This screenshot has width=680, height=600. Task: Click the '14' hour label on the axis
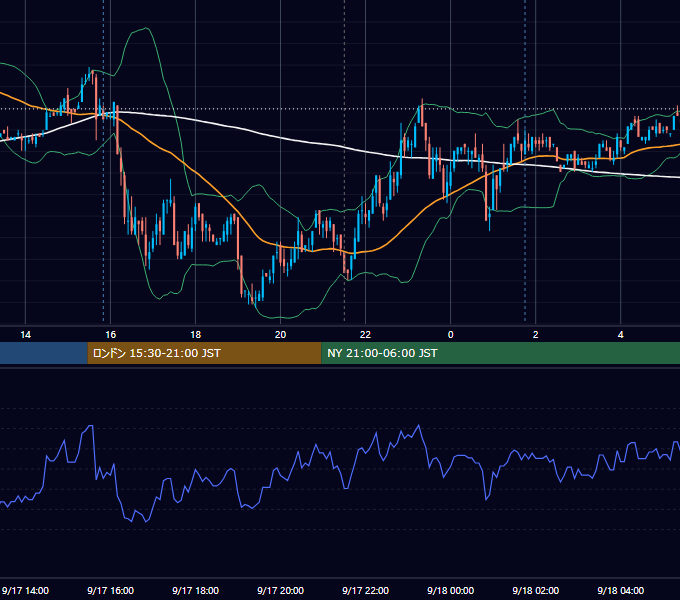(x=26, y=335)
